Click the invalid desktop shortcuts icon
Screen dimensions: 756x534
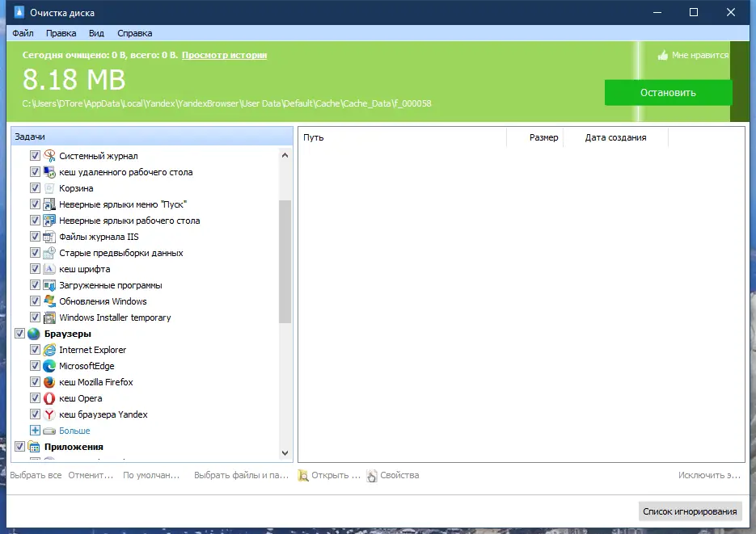(49, 220)
